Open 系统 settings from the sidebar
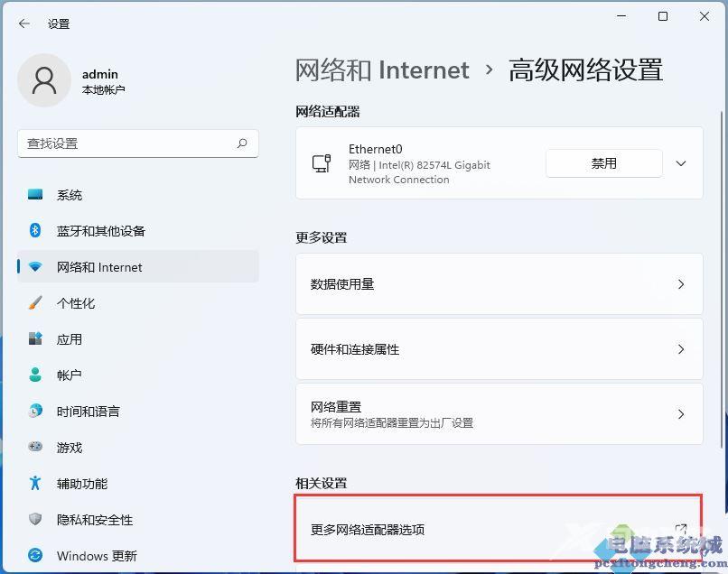 point(70,195)
